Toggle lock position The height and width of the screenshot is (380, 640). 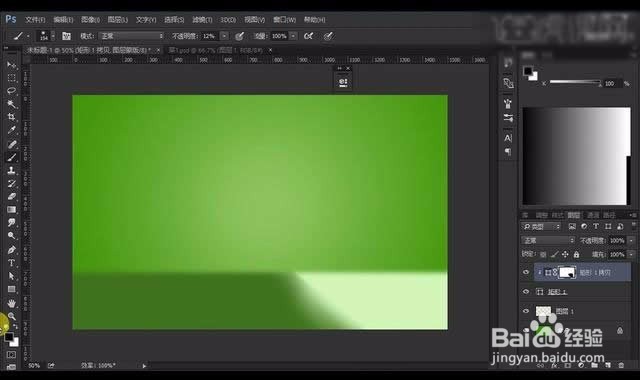pyautogui.click(x=565, y=254)
